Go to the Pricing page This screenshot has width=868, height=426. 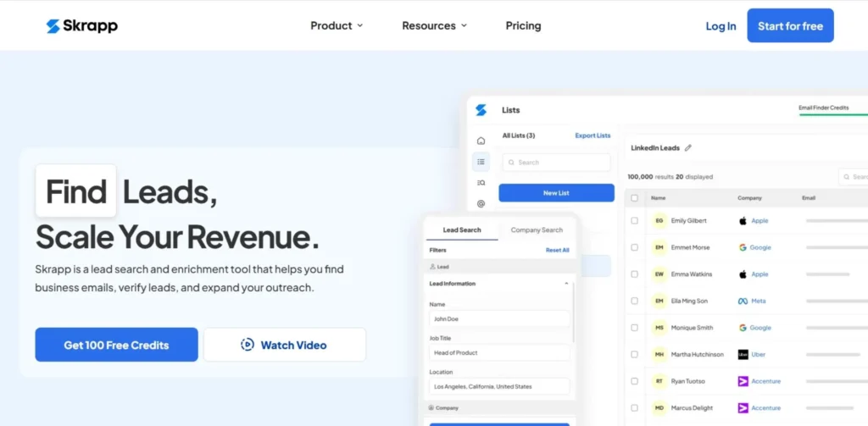click(x=523, y=26)
